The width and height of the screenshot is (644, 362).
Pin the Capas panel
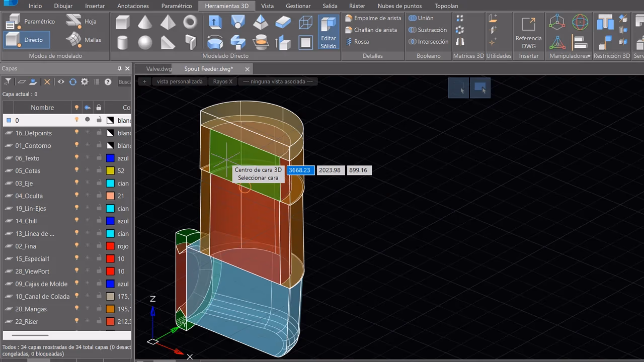pyautogui.click(x=120, y=68)
